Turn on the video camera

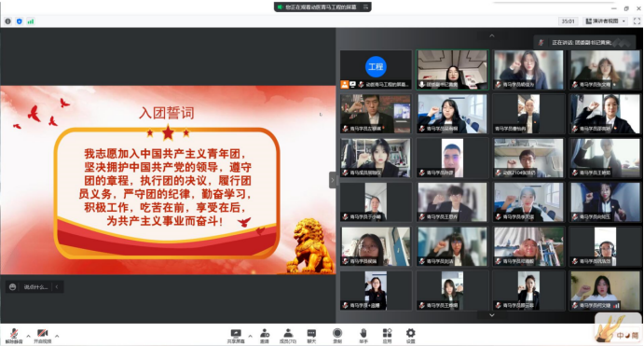click(x=42, y=336)
